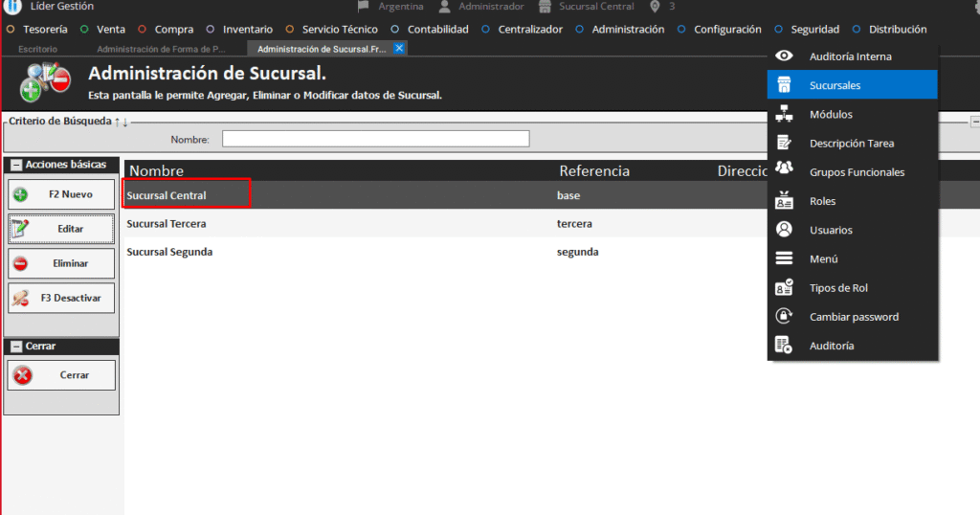980x515 pixels.
Task: Click the Nombre search input field
Action: coord(375,139)
